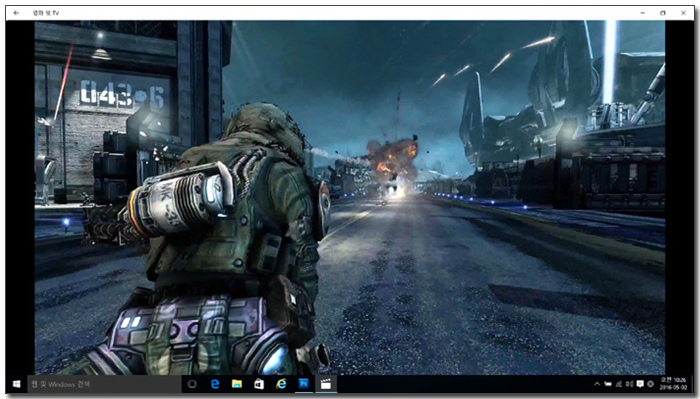Image resolution: width=700 pixels, height=399 pixels.
Task: Expand the hidden system tray icons
Action: tap(597, 384)
